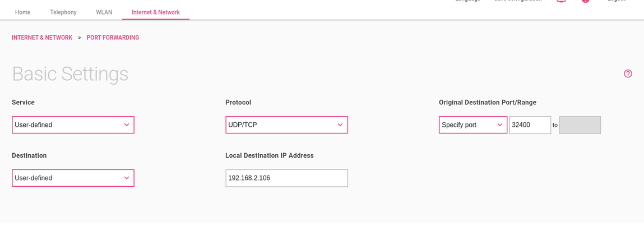644x244 pixels.
Task: Click the Basic Settings heading
Action: [70, 74]
